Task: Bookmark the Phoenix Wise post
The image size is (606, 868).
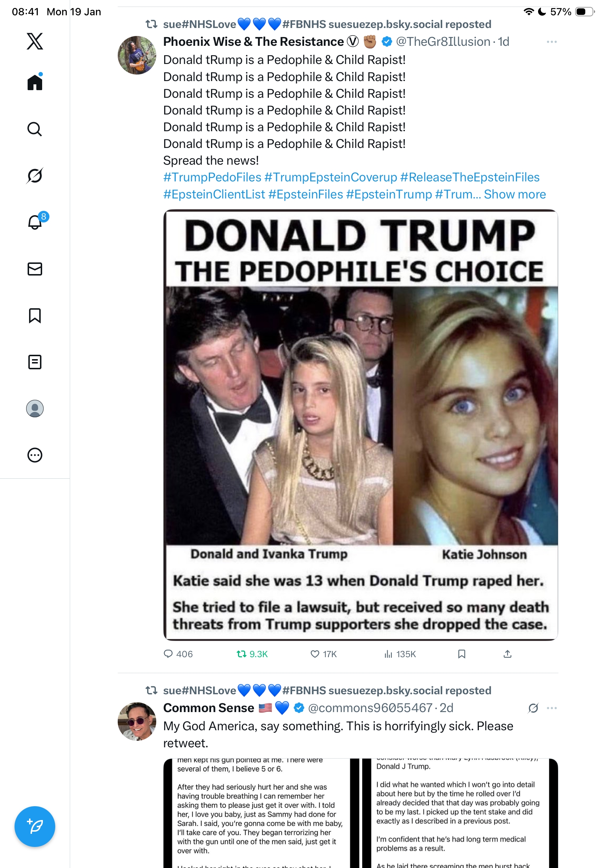Action: click(461, 654)
